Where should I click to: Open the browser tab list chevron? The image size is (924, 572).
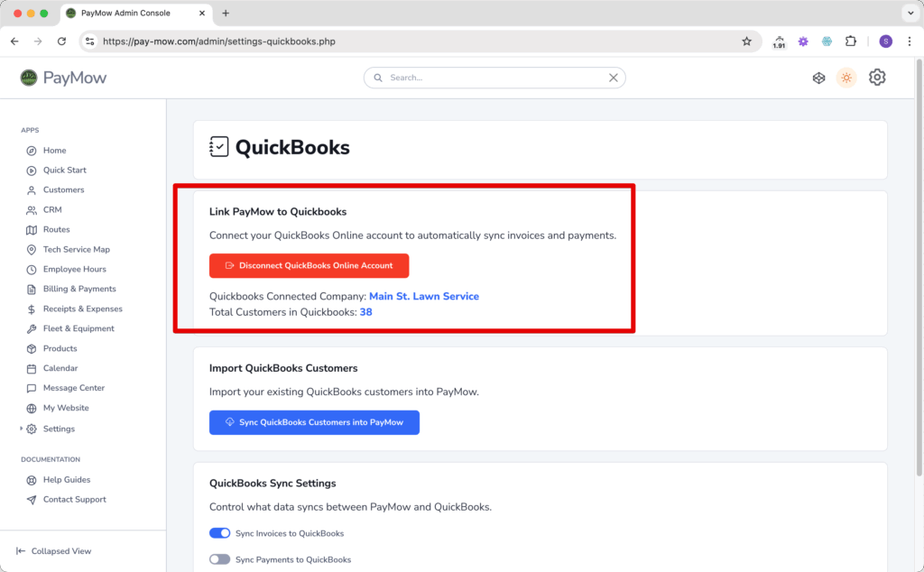(910, 13)
